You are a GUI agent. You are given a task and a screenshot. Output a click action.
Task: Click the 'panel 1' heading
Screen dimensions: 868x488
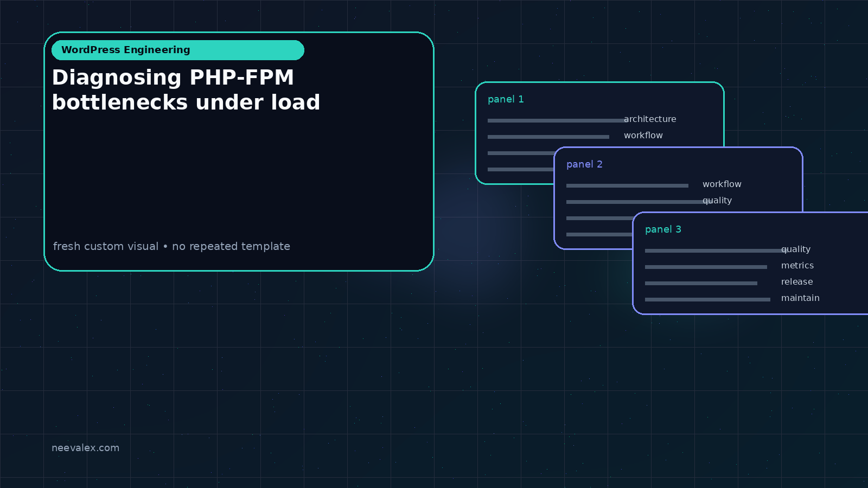(506, 99)
